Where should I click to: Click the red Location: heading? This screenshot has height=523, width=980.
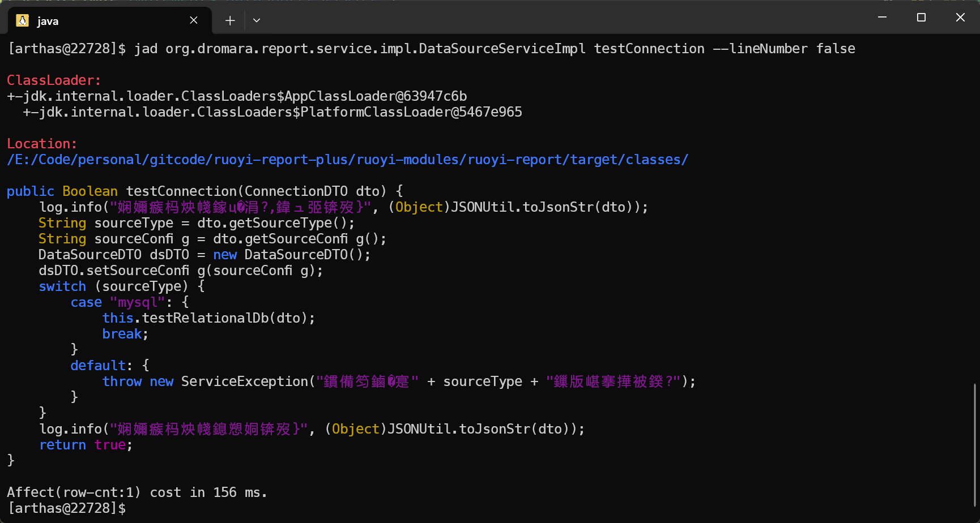[42, 144]
